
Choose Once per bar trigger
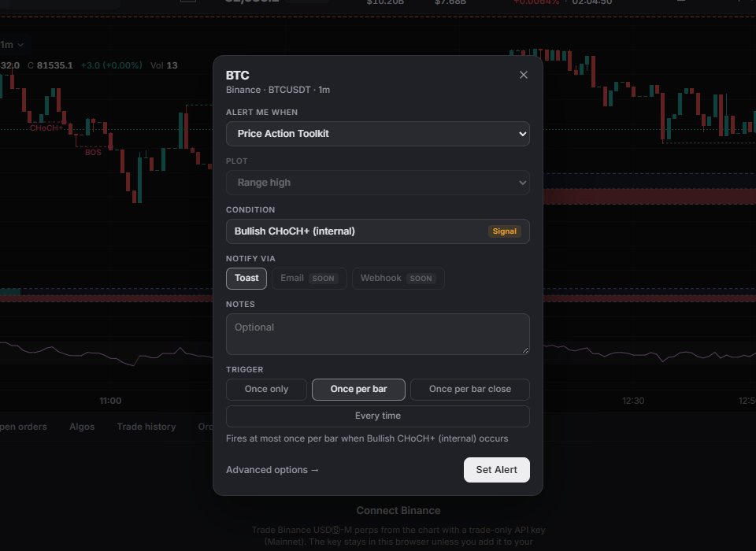click(x=358, y=389)
